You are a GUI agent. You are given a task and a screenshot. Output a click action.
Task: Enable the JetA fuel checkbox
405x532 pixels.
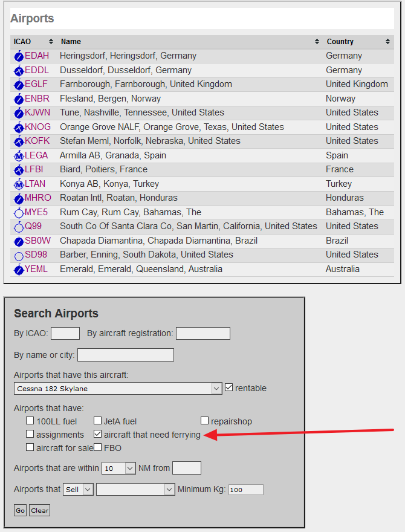point(98,421)
